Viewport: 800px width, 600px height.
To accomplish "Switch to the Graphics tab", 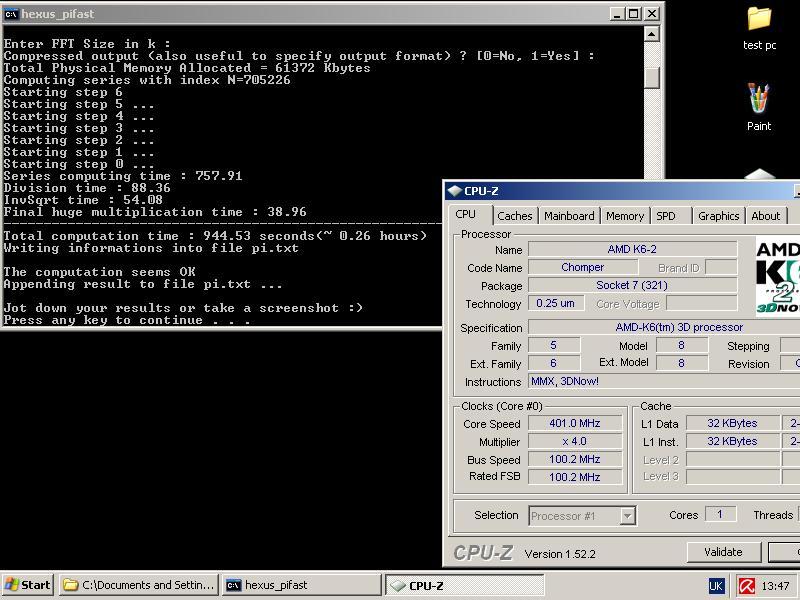I will pos(718,216).
